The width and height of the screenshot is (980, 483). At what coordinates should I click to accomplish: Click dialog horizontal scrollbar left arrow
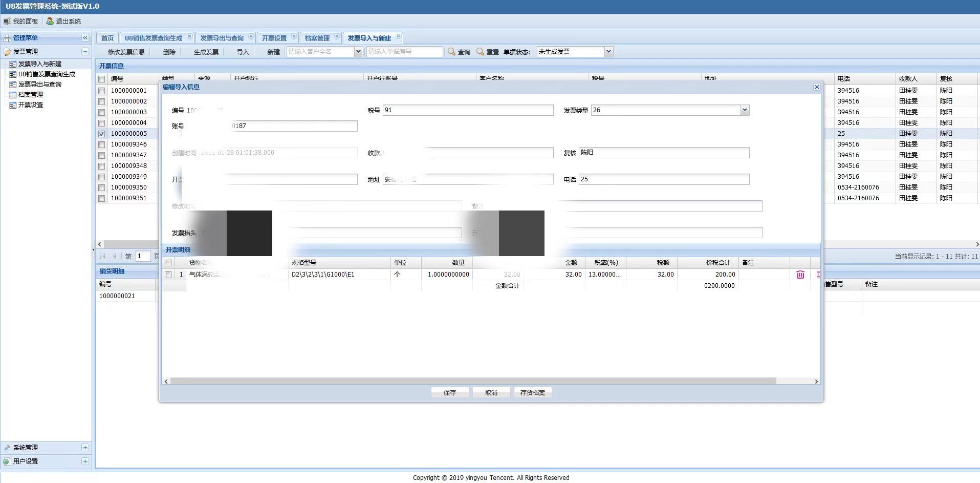pos(166,382)
